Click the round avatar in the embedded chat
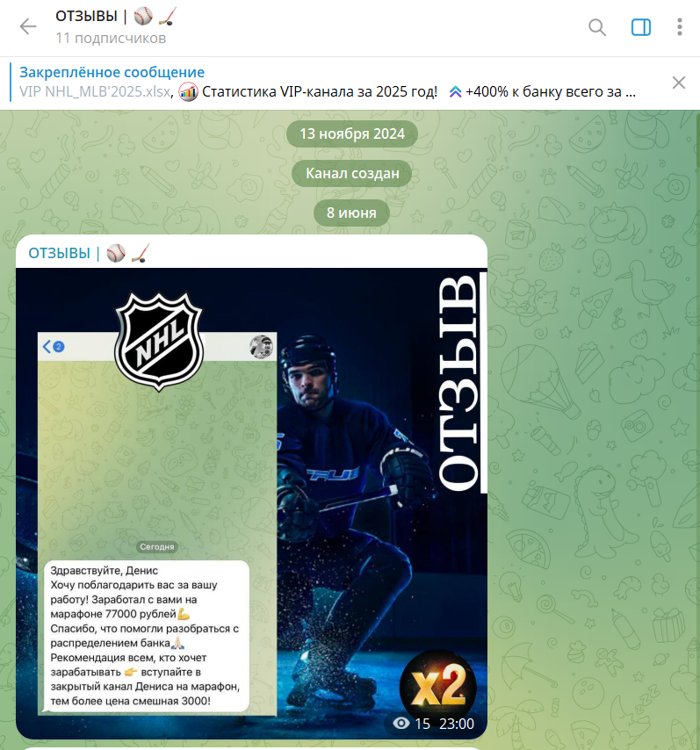 coord(261,347)
